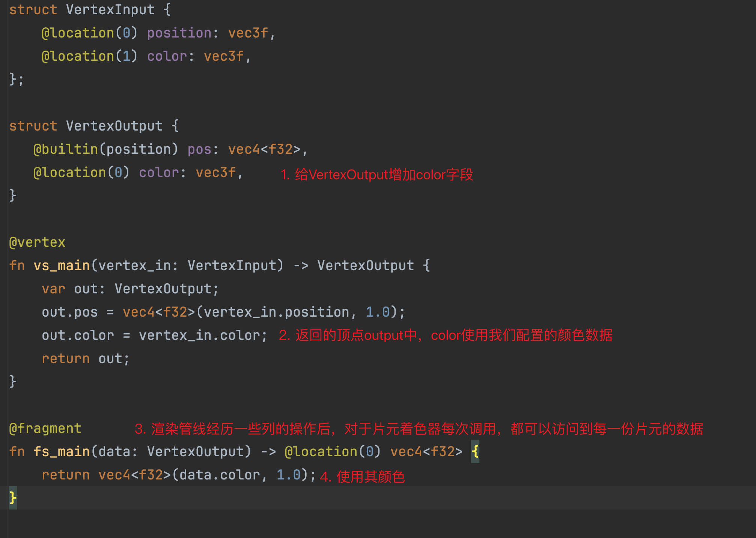Click 'return vec4<f32>(data.color, 1.0);' line
This screenshot has height=538, width=756.
(x=179, y=475)
